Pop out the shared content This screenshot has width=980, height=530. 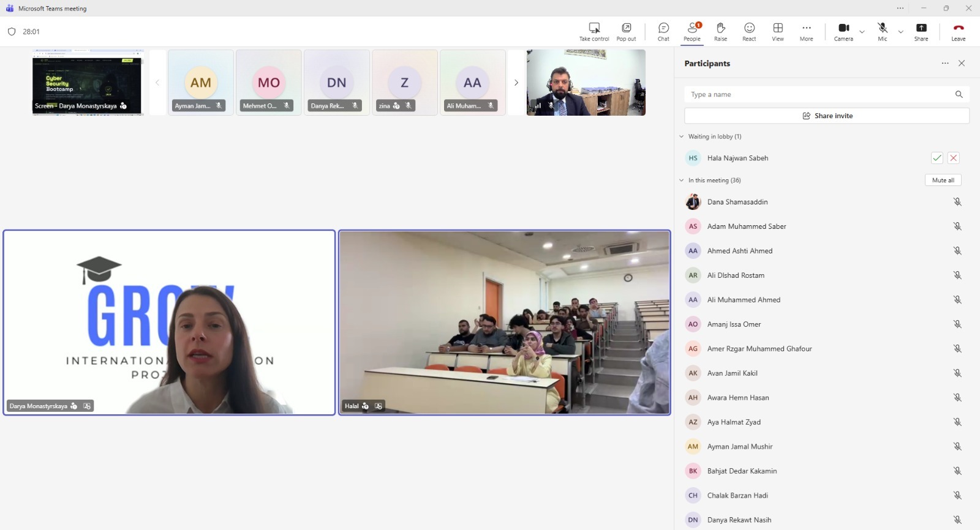tap(626, 31)
